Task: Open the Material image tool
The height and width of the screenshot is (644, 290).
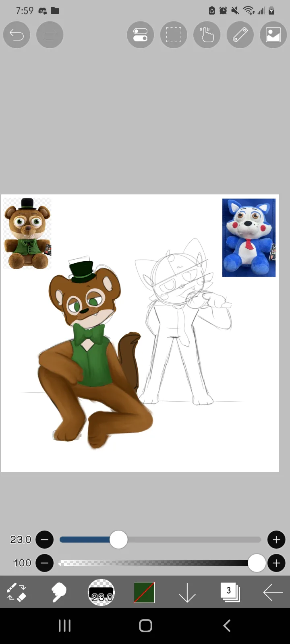Action: click(x=273, y=35)
